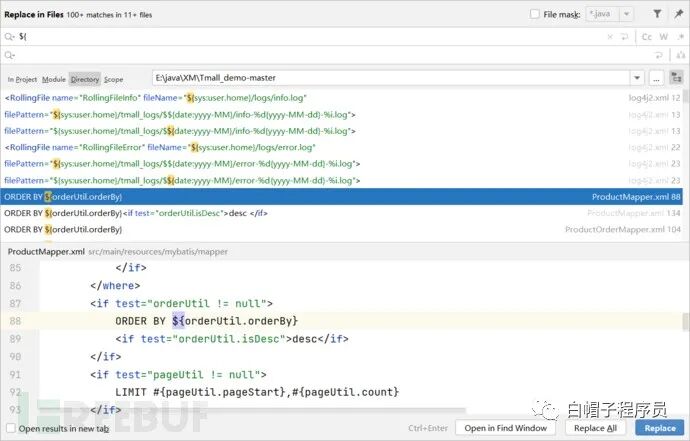Image resolution: width=690 pixels, height=441 pixels.
Task: Click the Replace button
Action: [660, 428]
